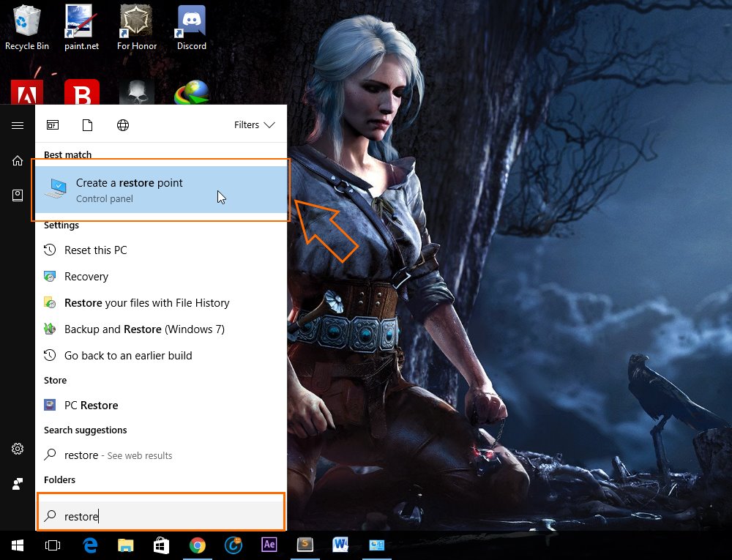The width and height of the screenshot is (732, 560).
Task: Open Sublime Text from taskbar
Action: [x=305, y=545]
